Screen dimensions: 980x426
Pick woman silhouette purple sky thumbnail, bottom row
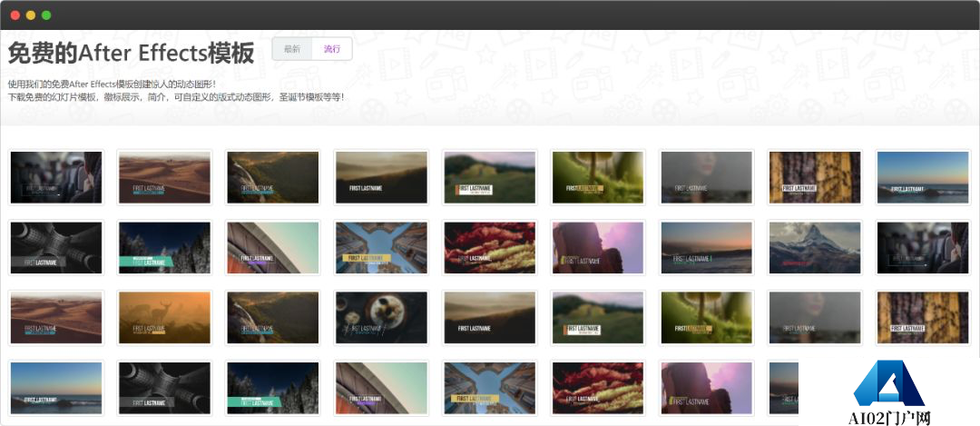tap(707, 388)
